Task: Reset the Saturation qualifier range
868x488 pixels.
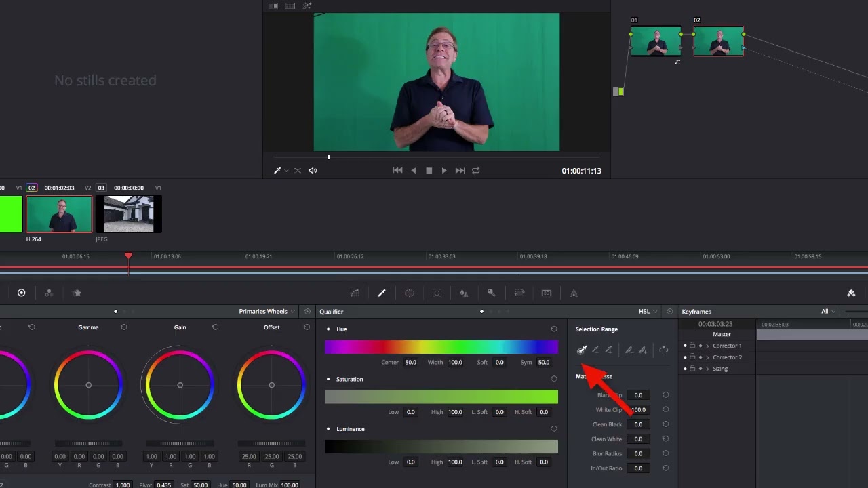Action: click(x=553, y=379)
